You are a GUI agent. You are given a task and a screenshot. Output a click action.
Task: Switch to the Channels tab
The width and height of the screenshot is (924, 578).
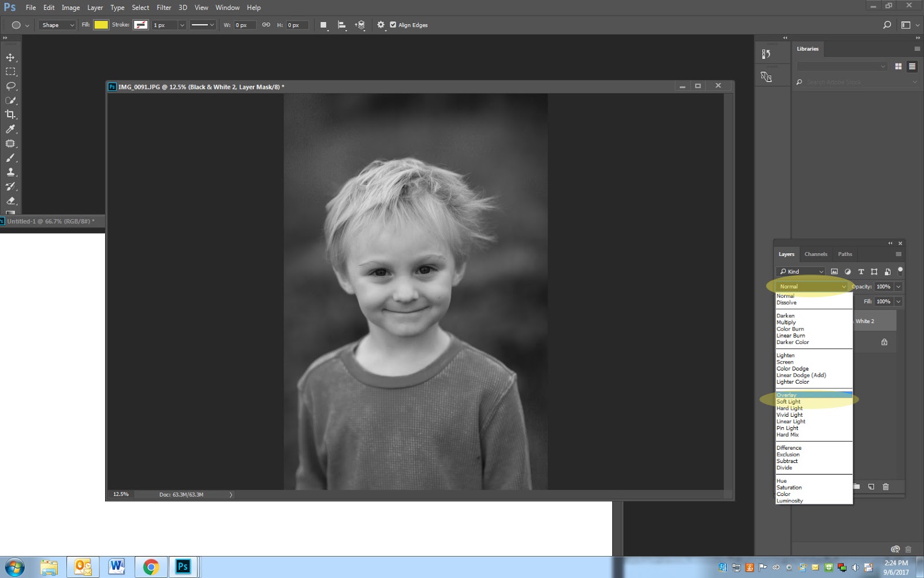(x=815, y=254)
